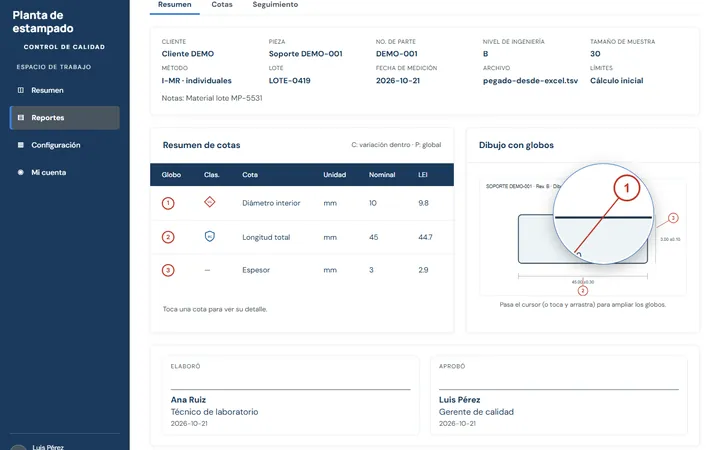Click the I-MR · individuales method value
The image size is (720, 450).
tap(197, 81)
